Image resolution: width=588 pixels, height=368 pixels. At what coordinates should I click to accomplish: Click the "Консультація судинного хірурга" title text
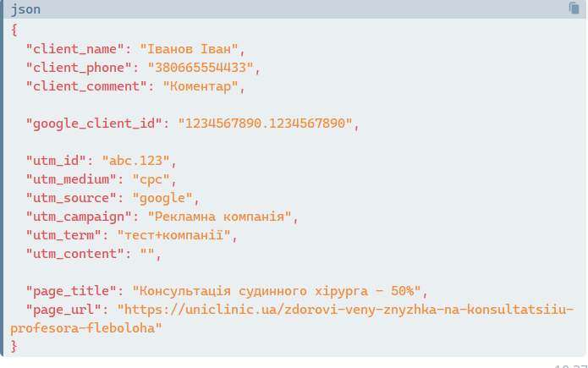pyautogui.click(x=257, y=291)
